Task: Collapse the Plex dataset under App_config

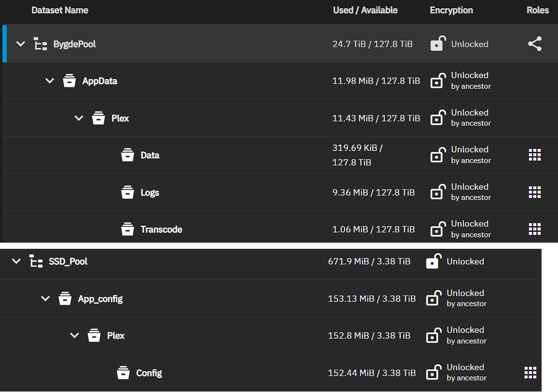Action: click(75, 335)
